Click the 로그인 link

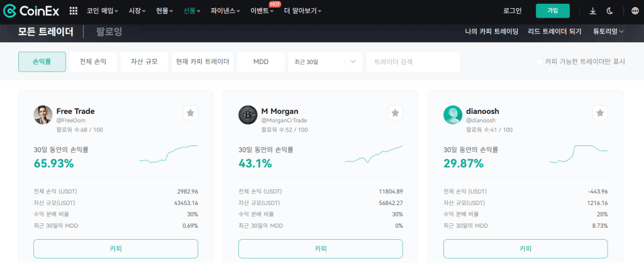(x=513, y=11)
